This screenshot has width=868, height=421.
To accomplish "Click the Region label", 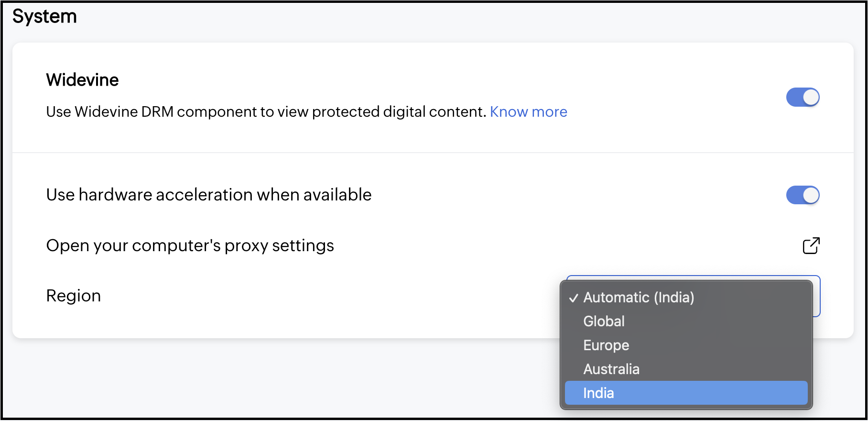I will click(73, 296).
